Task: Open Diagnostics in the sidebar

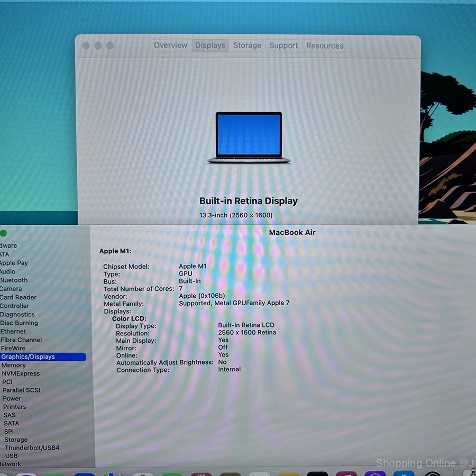Action: pos(17,314)
